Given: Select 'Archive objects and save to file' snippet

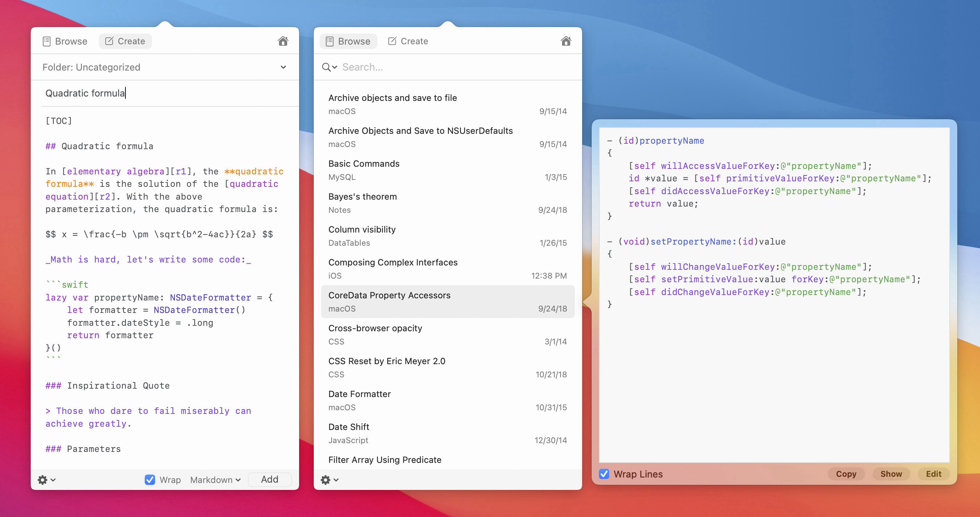Looking at the screenshot, I should [x=447, y=104].
